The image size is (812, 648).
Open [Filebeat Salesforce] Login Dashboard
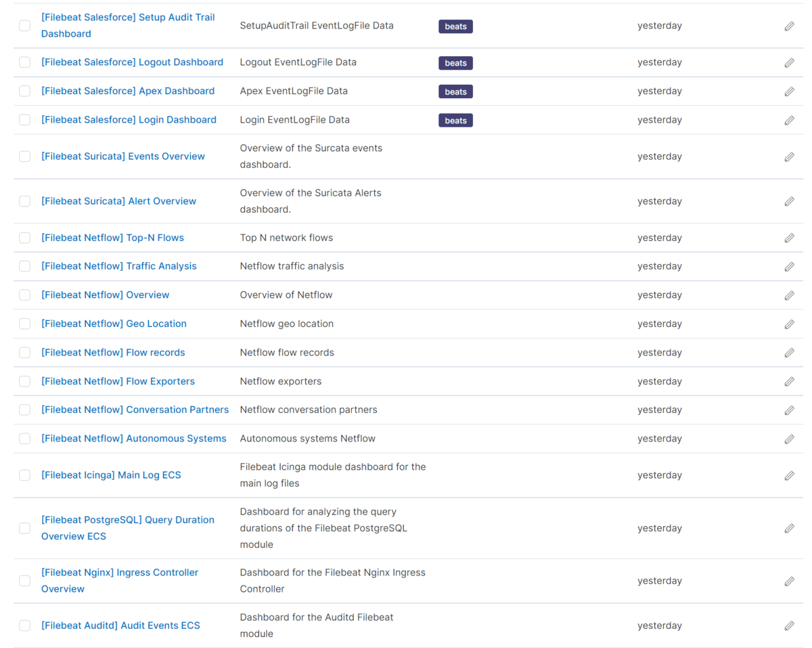[x=129, y=120]
